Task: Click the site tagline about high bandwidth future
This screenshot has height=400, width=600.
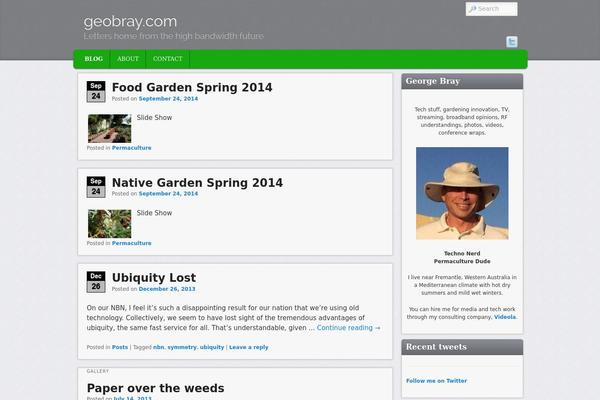Action: tap(173, 36)
